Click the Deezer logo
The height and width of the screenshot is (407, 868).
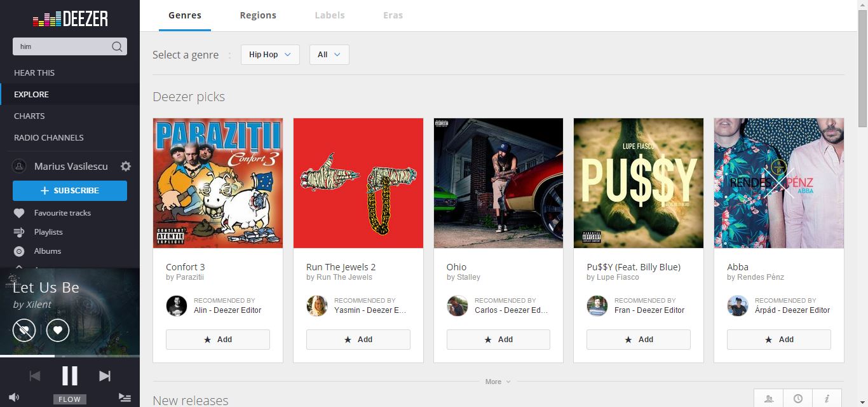pyautogui.click(x=70, y=19)
